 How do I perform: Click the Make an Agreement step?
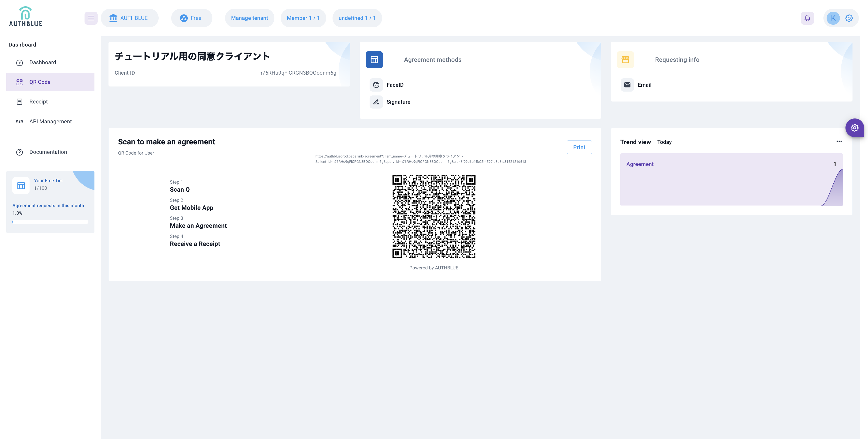(x=198, y=226)
